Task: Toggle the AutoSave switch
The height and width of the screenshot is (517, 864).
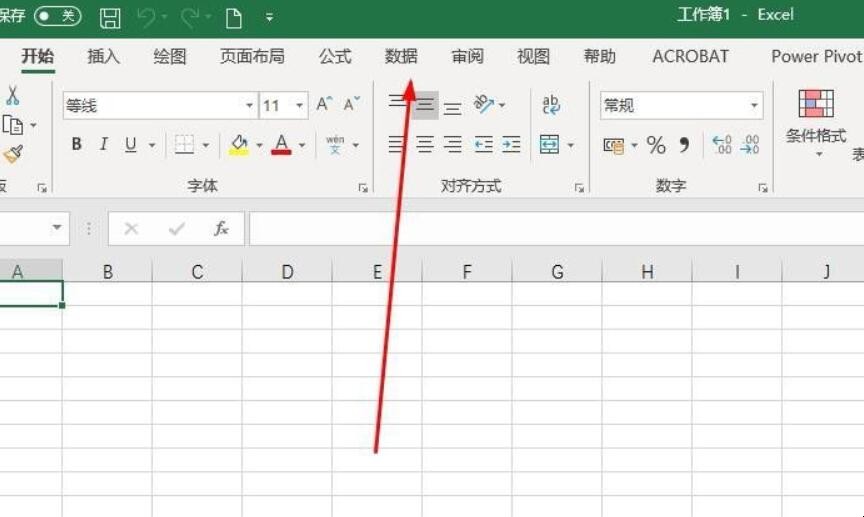Action: [57, 15]
